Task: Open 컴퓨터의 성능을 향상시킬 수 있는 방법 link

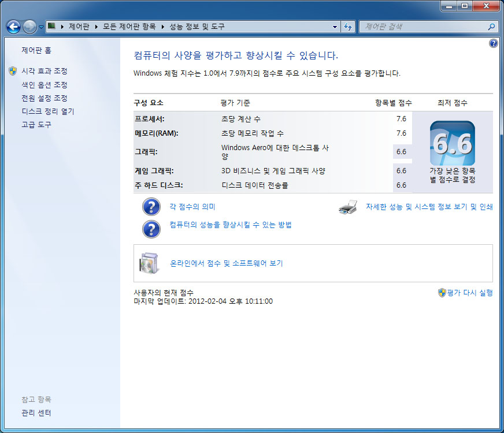Action: point(231,225)
